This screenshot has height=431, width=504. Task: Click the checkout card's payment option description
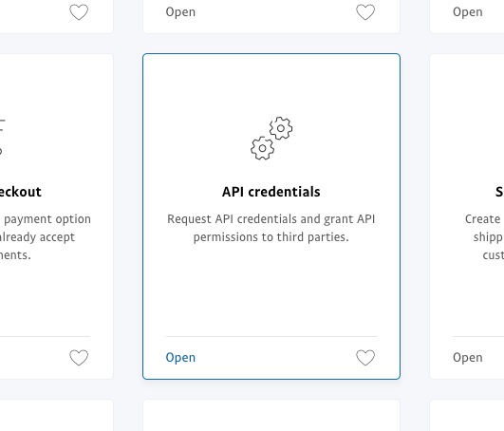[x=45, y=237]
